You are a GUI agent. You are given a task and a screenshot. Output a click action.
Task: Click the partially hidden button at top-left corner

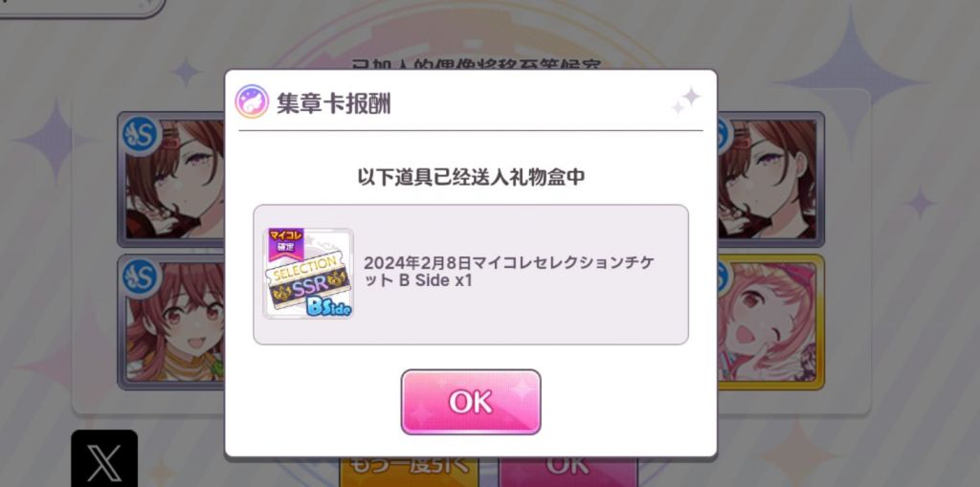(82, 8)
